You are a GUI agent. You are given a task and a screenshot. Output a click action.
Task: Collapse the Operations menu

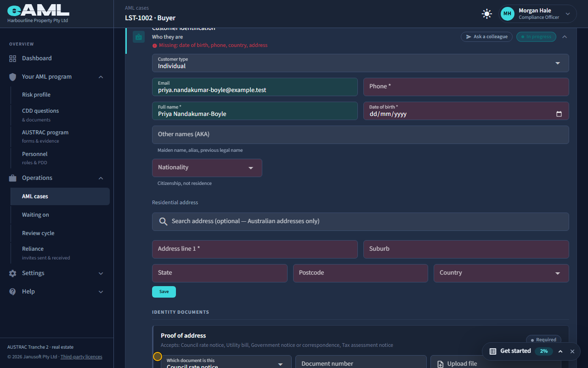coord(101,178)
